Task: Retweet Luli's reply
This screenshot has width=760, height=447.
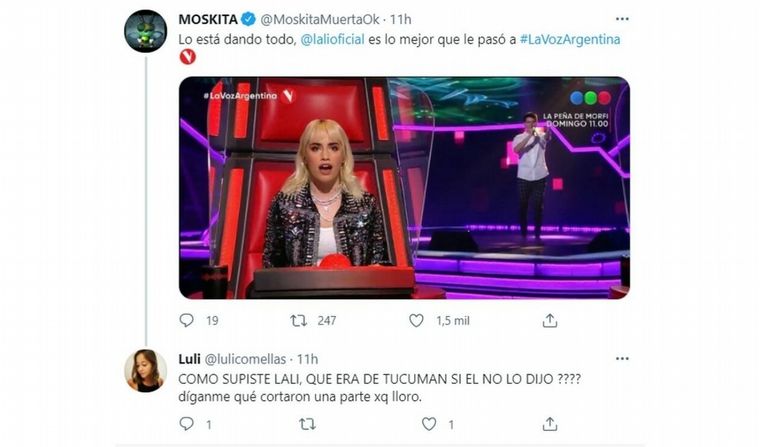Action: click(307, 424)
